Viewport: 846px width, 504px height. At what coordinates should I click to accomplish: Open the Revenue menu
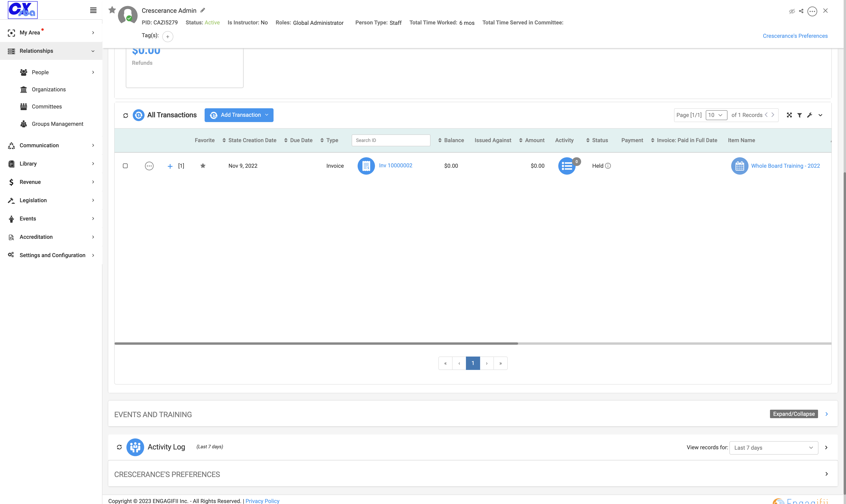[51, 182]
